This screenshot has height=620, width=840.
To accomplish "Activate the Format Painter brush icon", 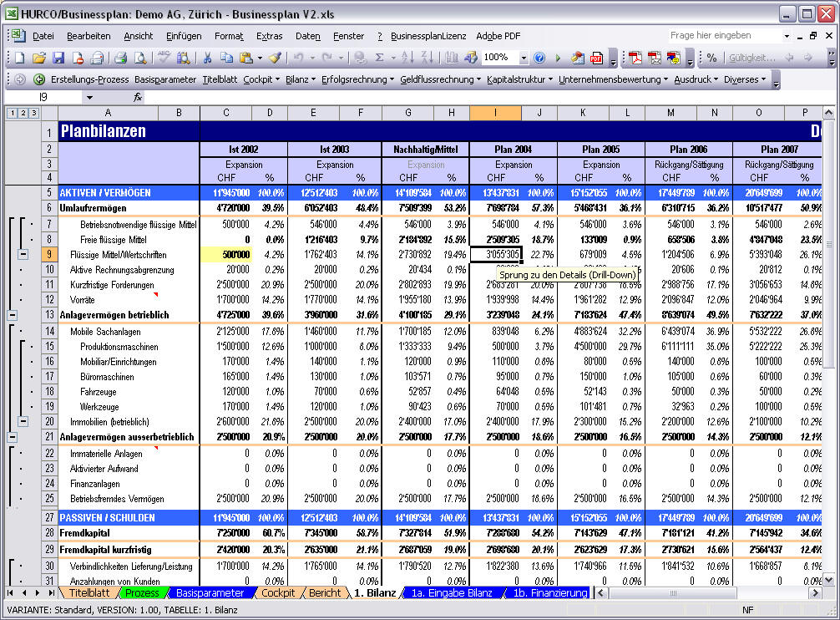I will click(x=276, y=58).
